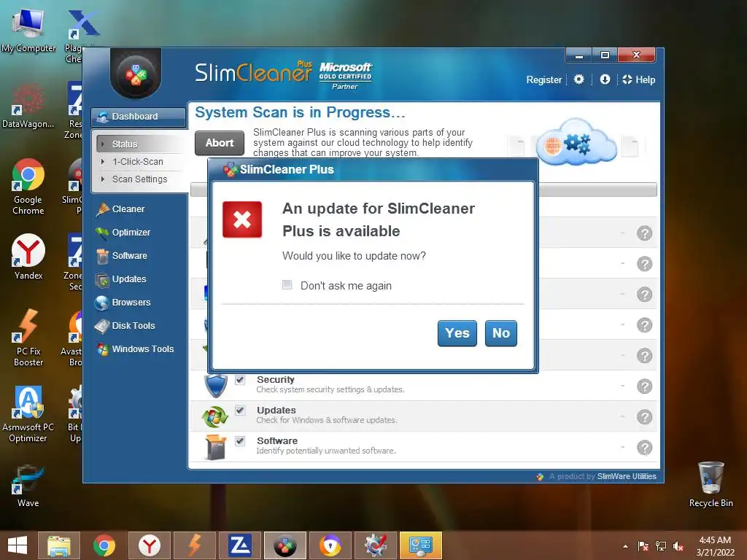The image size is (747, 560).
Task: Click the Updates row Windows arrows icon
Action: [215, 416]
